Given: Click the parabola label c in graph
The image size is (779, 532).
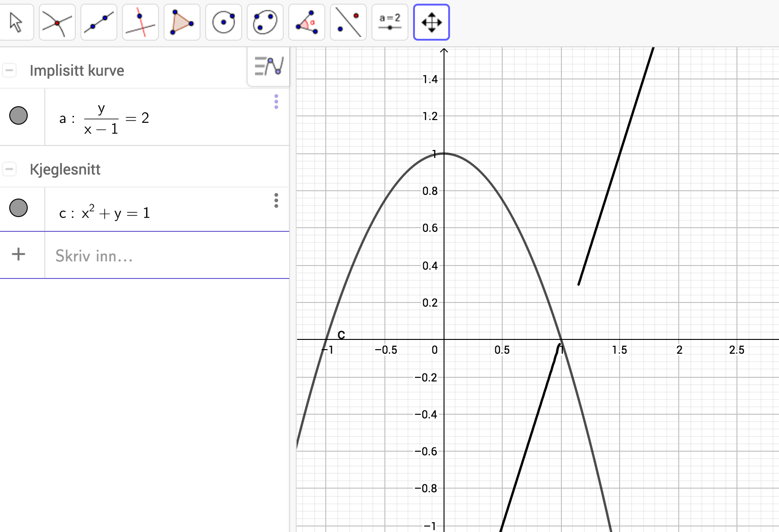Looking at the screenshot, I should point(341,334).
